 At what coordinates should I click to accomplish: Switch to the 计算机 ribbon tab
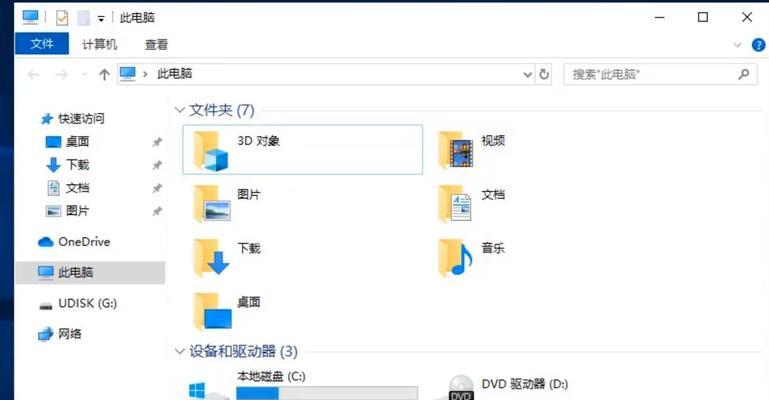point(100,45)
